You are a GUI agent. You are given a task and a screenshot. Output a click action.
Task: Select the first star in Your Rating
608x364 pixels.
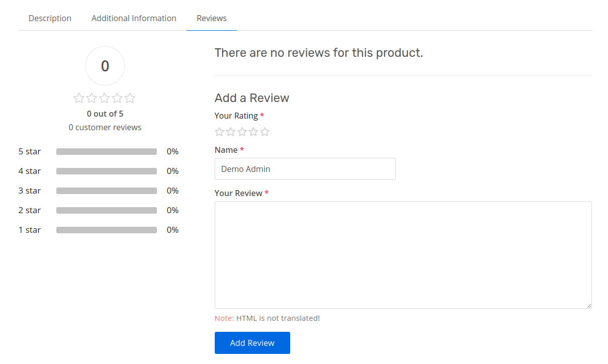[x=219, y=131]
